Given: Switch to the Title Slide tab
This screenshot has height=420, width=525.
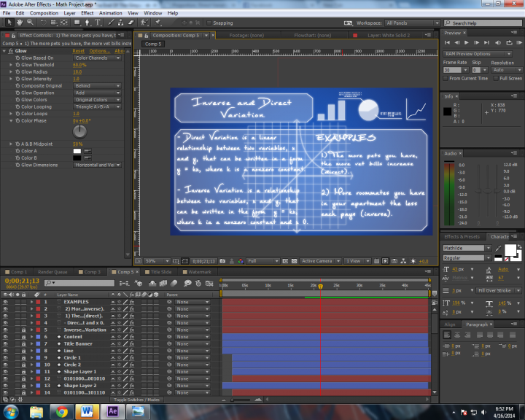Looking at the screenshot, I should [160, 272].
